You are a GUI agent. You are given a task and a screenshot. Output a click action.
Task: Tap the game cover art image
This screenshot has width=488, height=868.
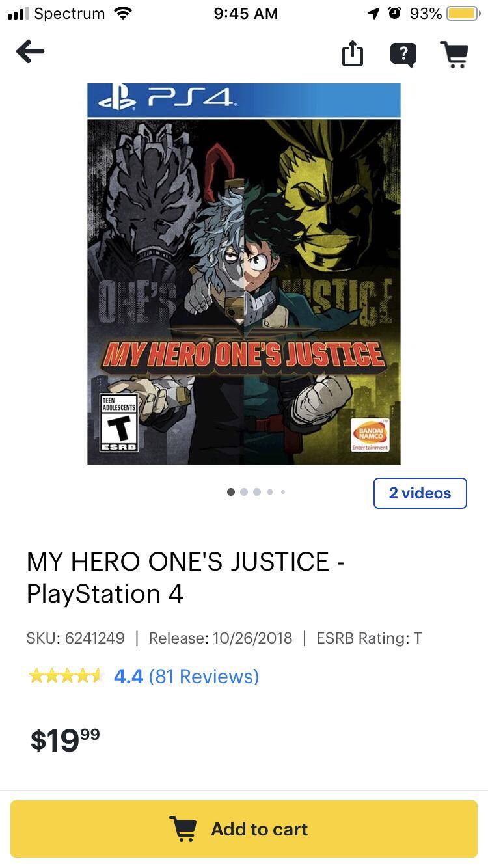(x=244, y=273)
